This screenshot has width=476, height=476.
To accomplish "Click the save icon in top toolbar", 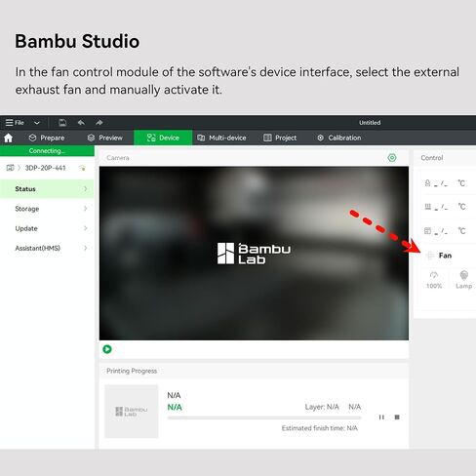I will pyautogui.click(x=62, y=123).
